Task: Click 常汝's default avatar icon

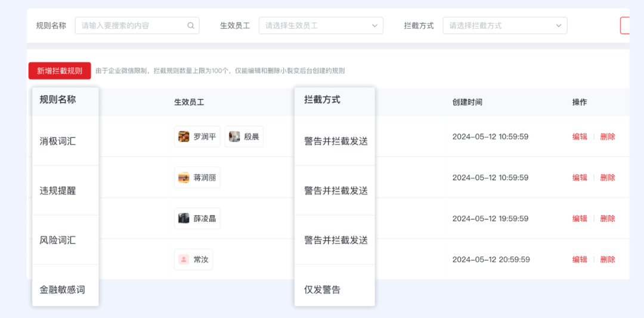Action: click(184, 260)
